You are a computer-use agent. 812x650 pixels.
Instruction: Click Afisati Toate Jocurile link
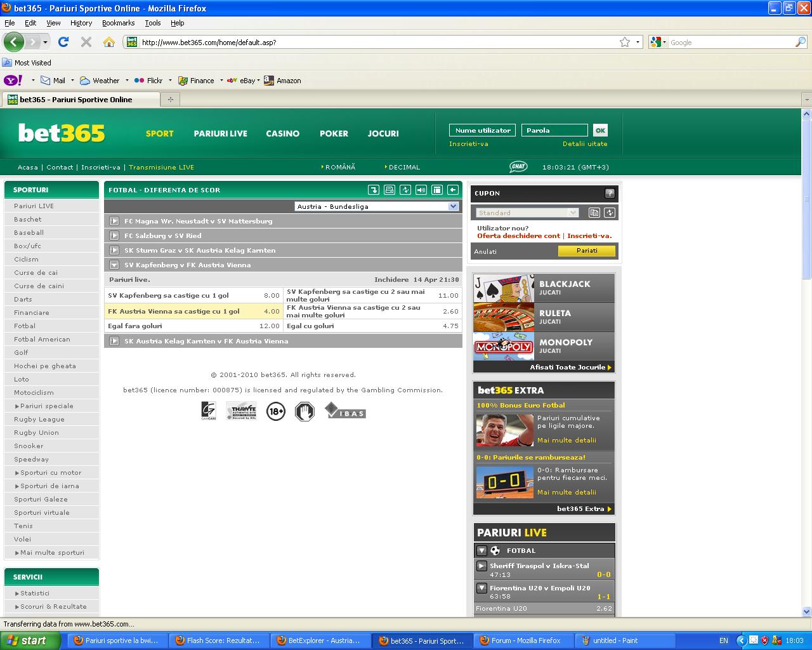tap(570, 367)
